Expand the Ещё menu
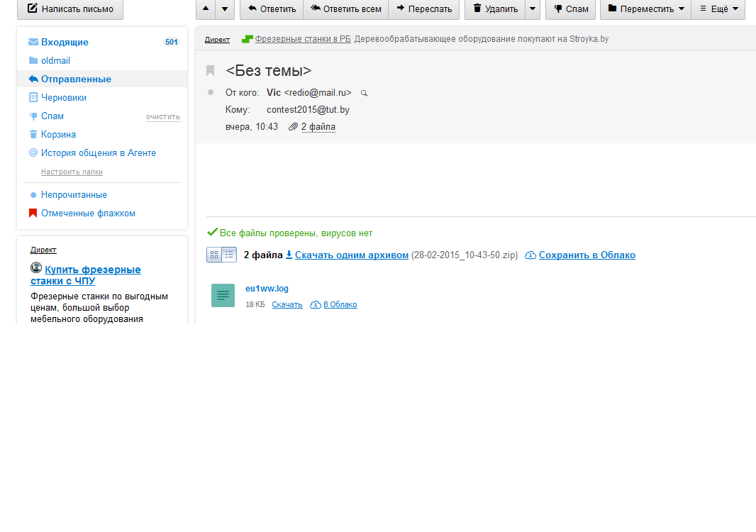This screenshot has height=532, width=756. (718, 9)
